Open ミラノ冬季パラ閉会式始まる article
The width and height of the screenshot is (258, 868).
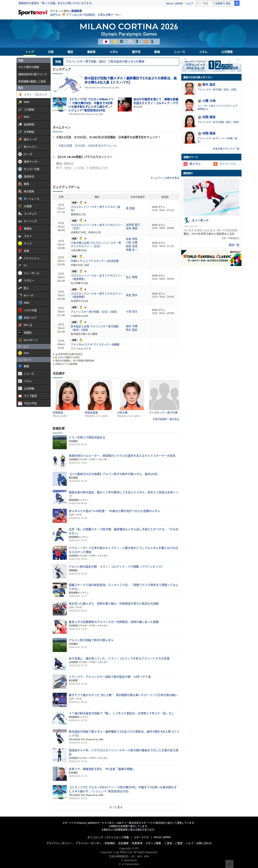coord(87,437)
